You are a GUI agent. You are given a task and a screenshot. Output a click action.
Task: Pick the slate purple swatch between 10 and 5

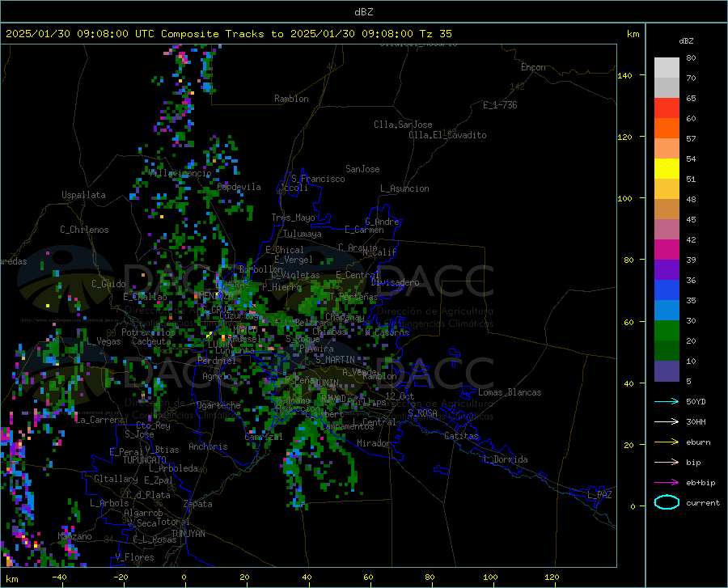click(x=667, y=371)
